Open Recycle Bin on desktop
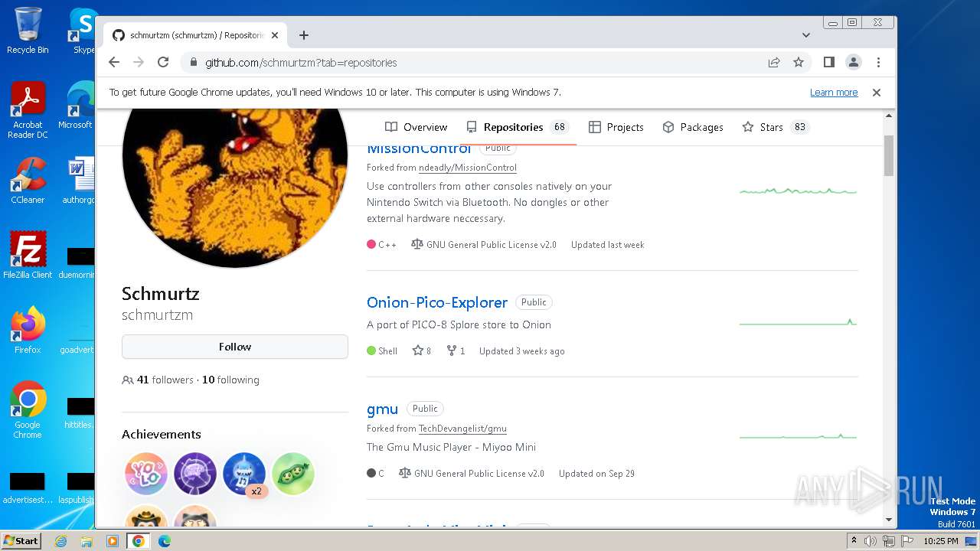This screenshot has width=980, height=551. point(28,31)
